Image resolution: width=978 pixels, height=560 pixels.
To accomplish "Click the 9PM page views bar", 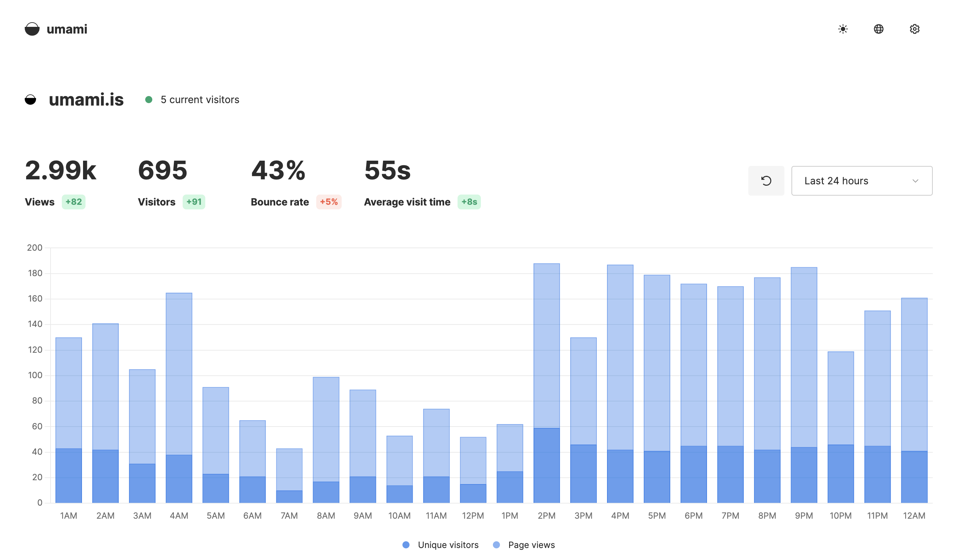I will coord(804,357).
